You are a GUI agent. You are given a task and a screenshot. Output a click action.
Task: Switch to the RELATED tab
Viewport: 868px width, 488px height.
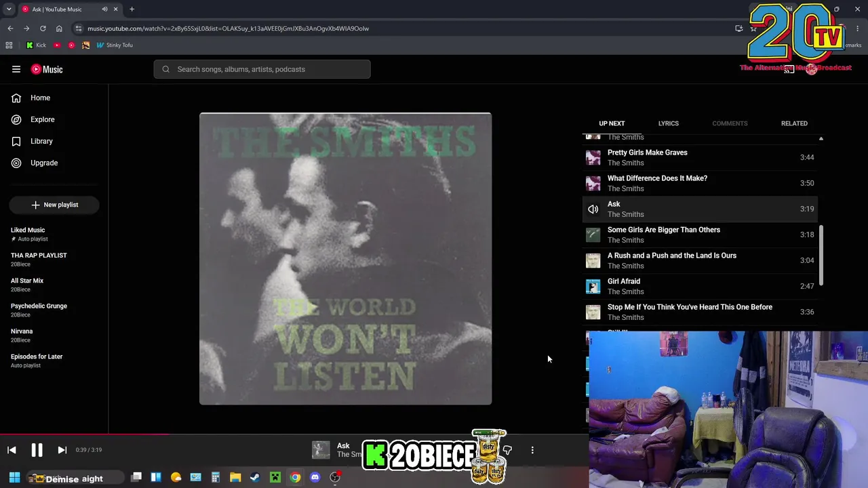click(x=794, y=123)
